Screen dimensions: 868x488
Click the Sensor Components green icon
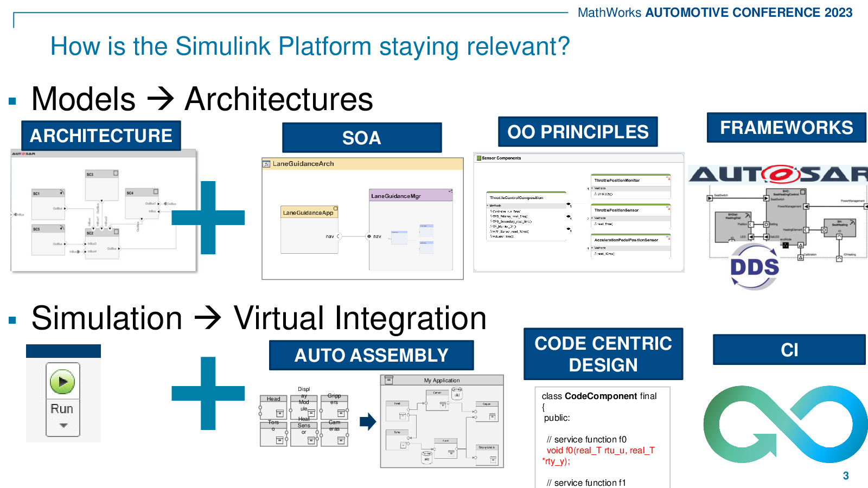pos(478,158)
